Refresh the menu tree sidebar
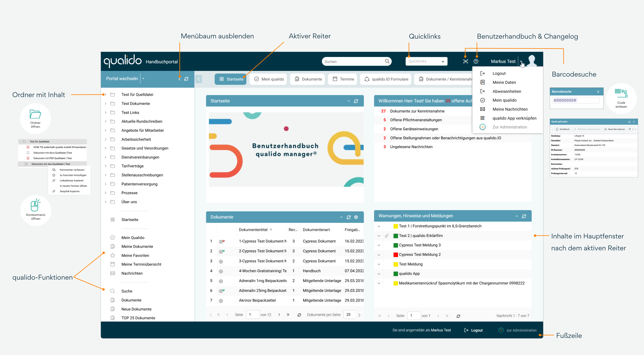This screenshot has width=644, height=355. click(186, 79)
